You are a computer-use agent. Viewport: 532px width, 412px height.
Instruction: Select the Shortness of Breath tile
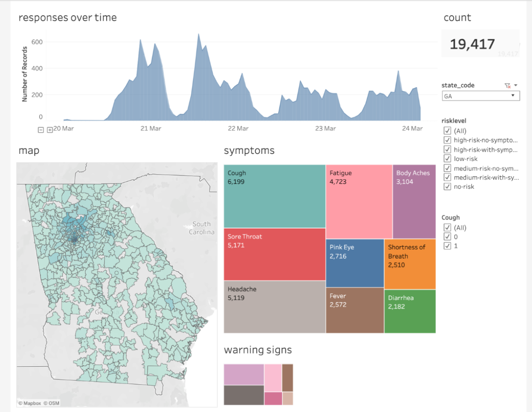pyautogui.click(x=410, y=263)
